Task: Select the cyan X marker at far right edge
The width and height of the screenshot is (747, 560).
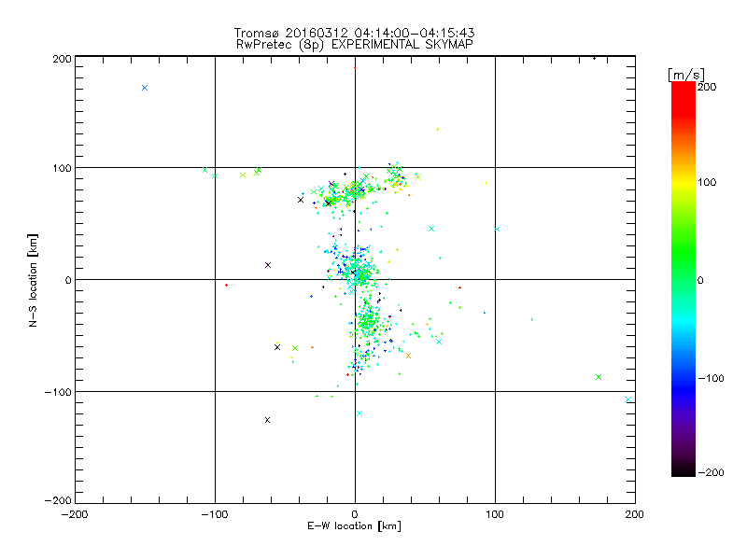Action: [628, 399]
